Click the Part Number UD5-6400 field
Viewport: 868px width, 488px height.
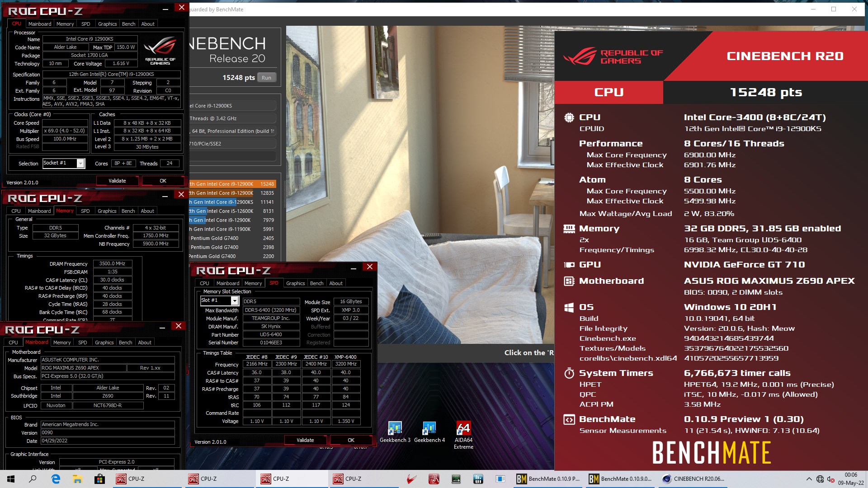click(271, 335)
